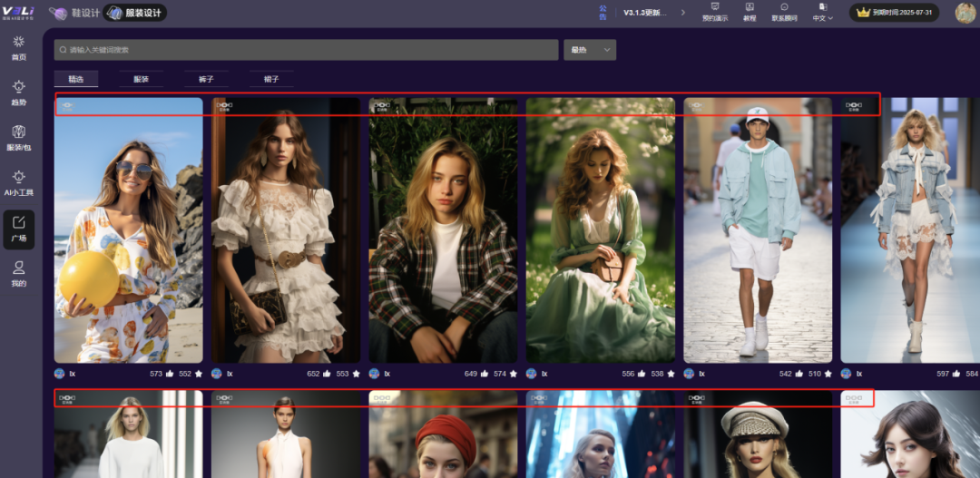Image resolution: width=980 pixels, height=478 pixels.
Task: Favorite the card with 553 stars
Action: pyautogui.click(x=357, y=374)
